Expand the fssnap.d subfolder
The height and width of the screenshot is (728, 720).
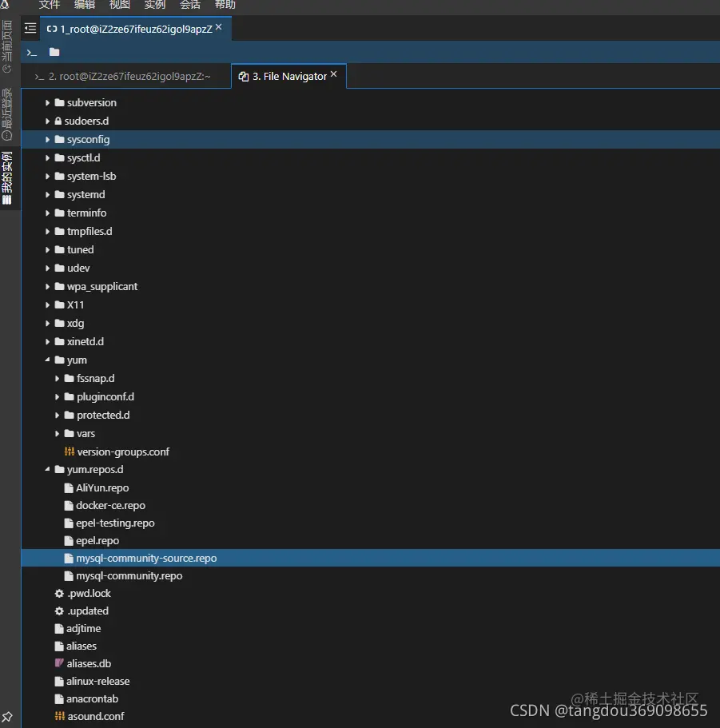coord(57,379)
